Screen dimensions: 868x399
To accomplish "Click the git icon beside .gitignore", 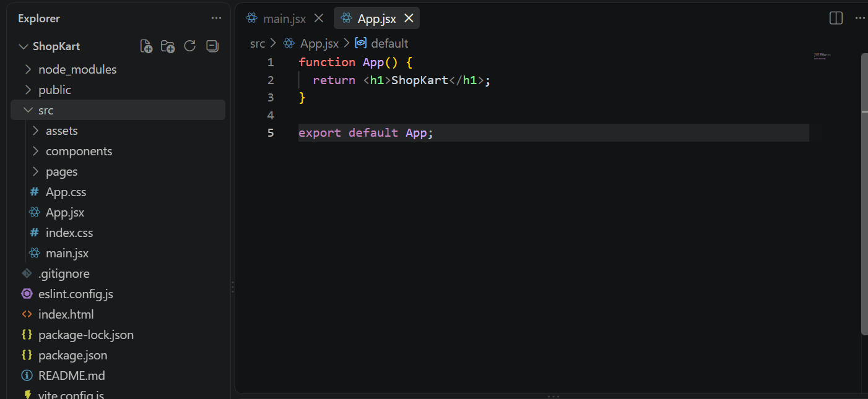I will (27, 273).
